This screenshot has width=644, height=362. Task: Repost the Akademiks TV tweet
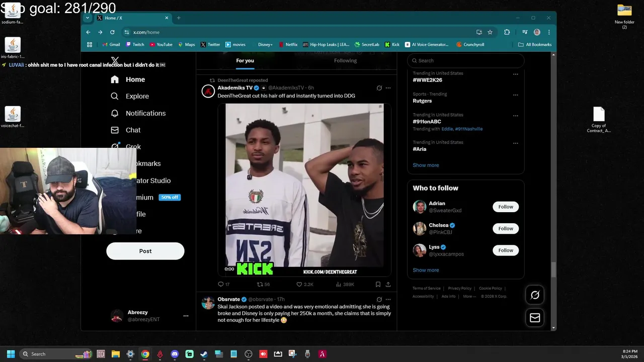click(263, 284)
